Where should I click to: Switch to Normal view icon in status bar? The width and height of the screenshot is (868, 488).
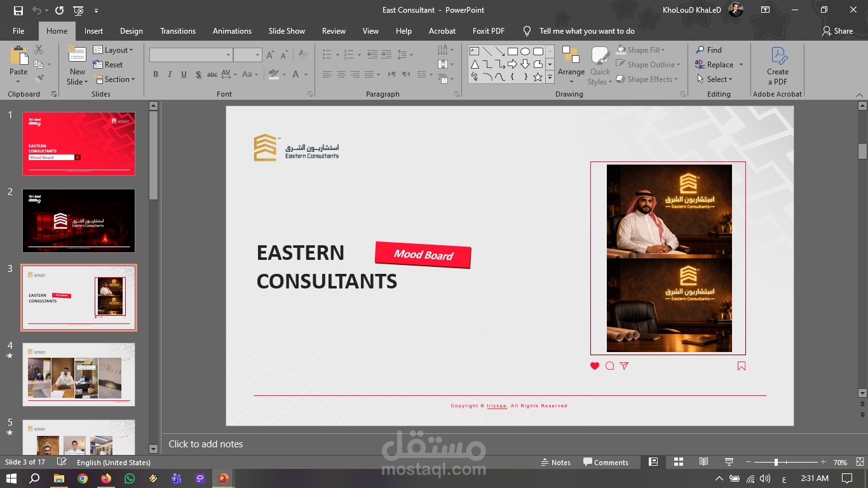[x=653, y=462]
